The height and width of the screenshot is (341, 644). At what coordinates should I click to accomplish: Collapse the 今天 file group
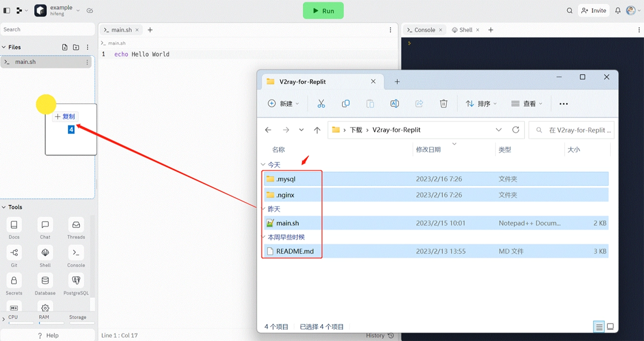point(263,165)
